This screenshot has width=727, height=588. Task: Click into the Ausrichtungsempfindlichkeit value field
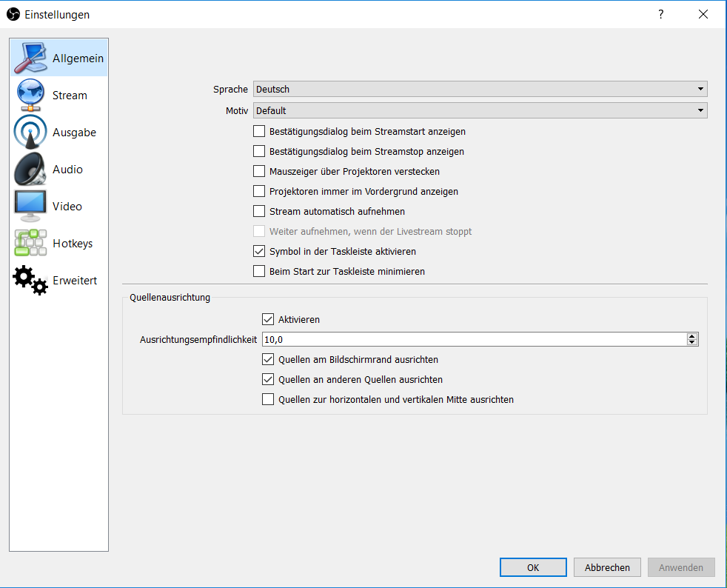coord(475,339)
